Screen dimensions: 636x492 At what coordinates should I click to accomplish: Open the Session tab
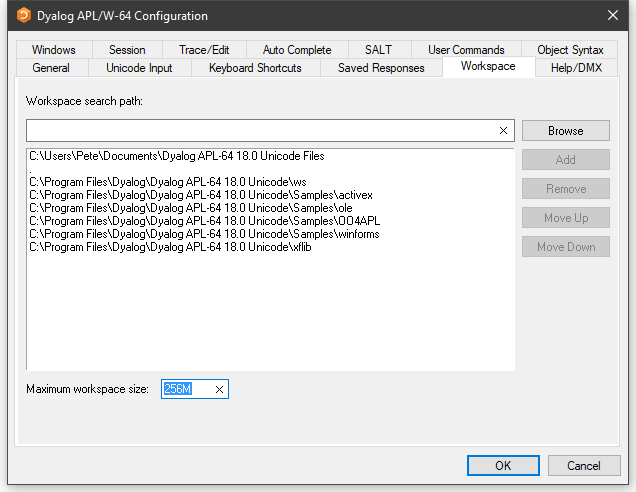click(127, 50)
